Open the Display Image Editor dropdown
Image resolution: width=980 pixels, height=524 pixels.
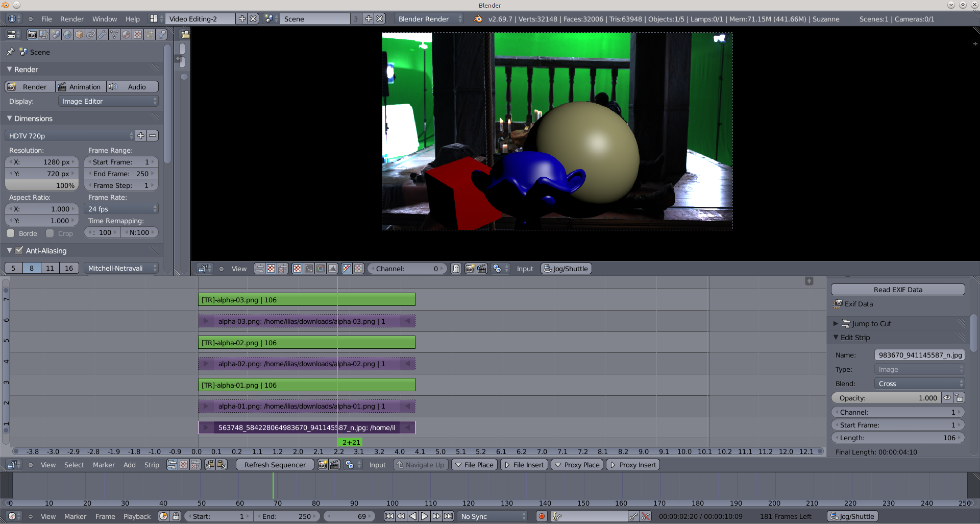pos(108,101)
